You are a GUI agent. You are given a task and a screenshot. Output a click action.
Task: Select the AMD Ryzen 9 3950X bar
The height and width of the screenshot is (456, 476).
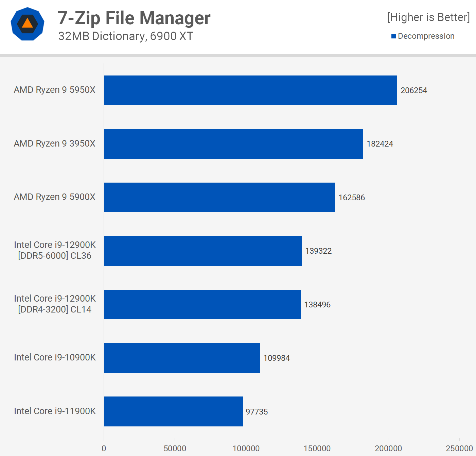(233, 144)
